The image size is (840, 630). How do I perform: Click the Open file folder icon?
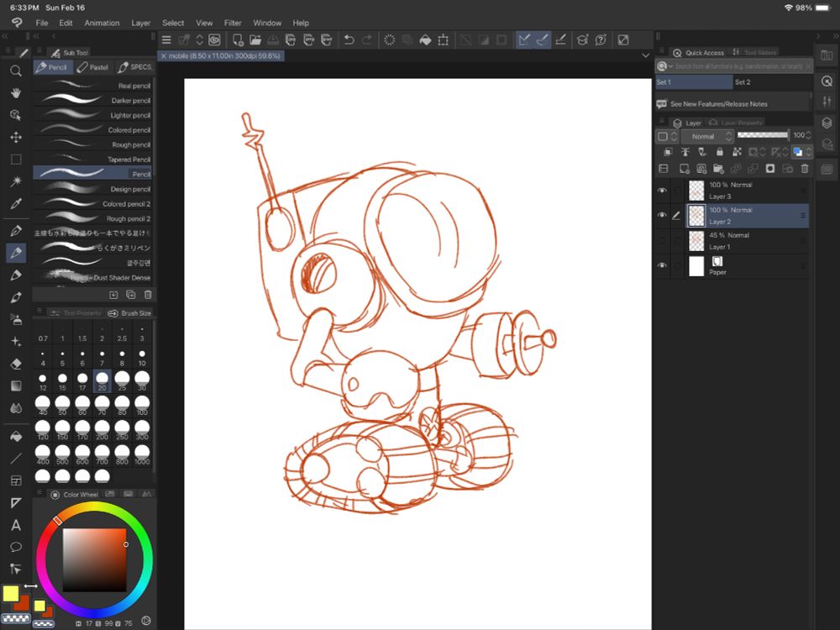(255, 39)
